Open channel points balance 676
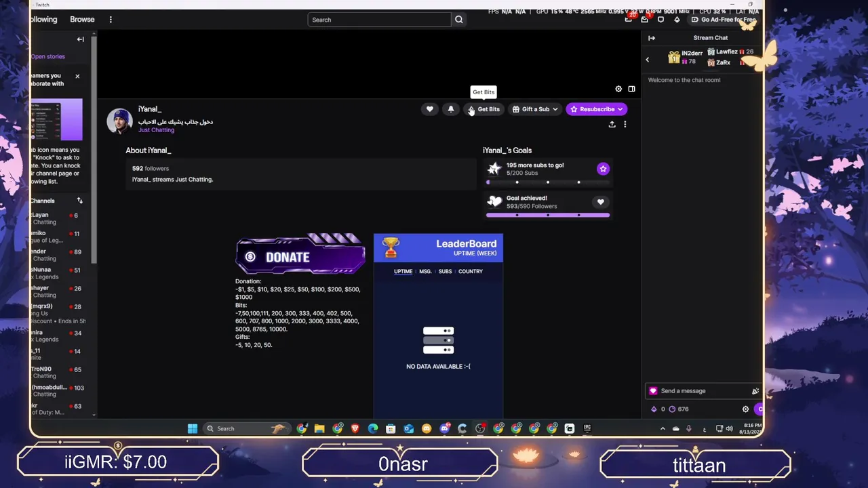This screenshot has width=868, height=488. (x=678, y=409)
